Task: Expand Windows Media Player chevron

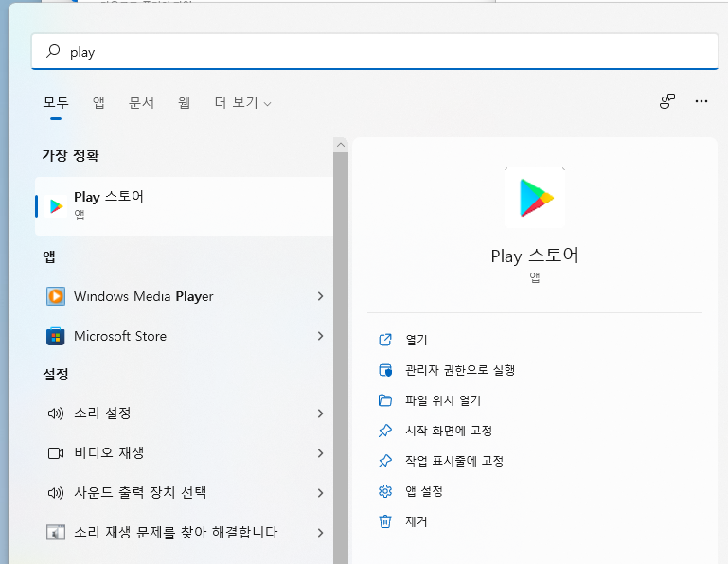Action: click(x=320, y=296)
